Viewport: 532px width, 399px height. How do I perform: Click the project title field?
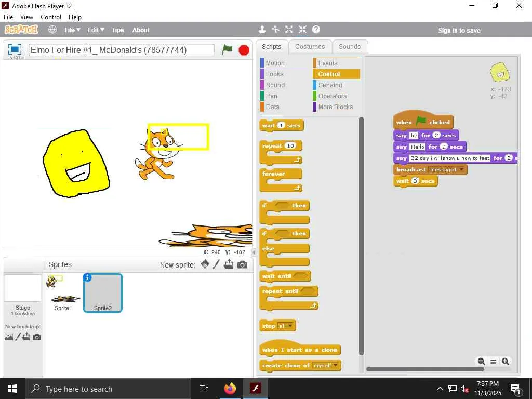click(x=122, y=50)
